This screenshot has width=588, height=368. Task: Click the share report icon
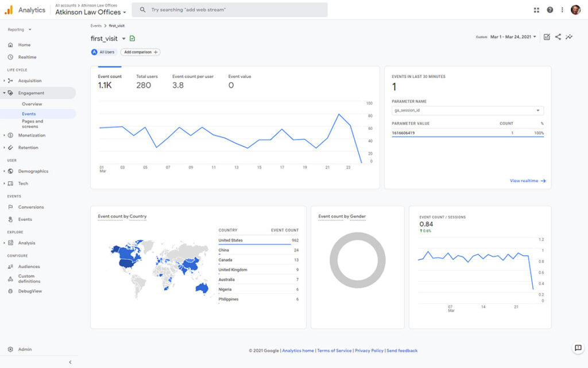pyautogui.click(x=558, y=37)
